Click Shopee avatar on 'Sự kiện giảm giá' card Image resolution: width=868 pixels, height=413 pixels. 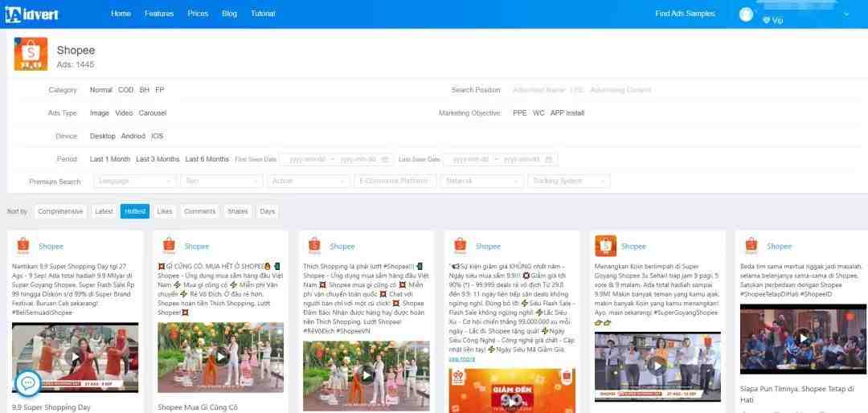coord(460,245)
